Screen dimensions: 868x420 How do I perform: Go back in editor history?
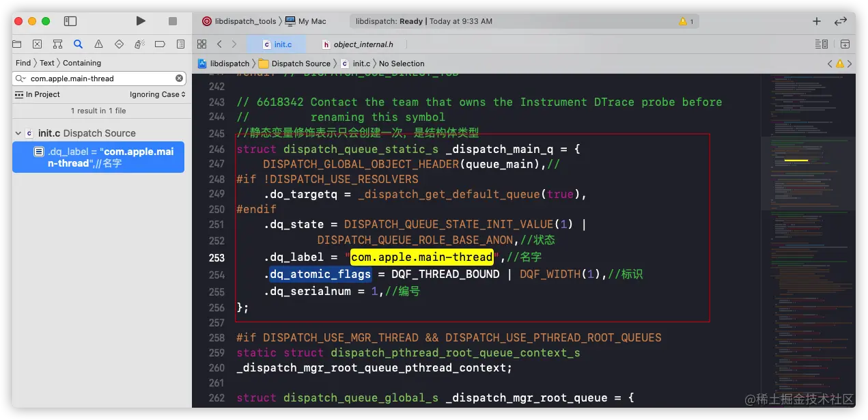[x=219, y=44]
